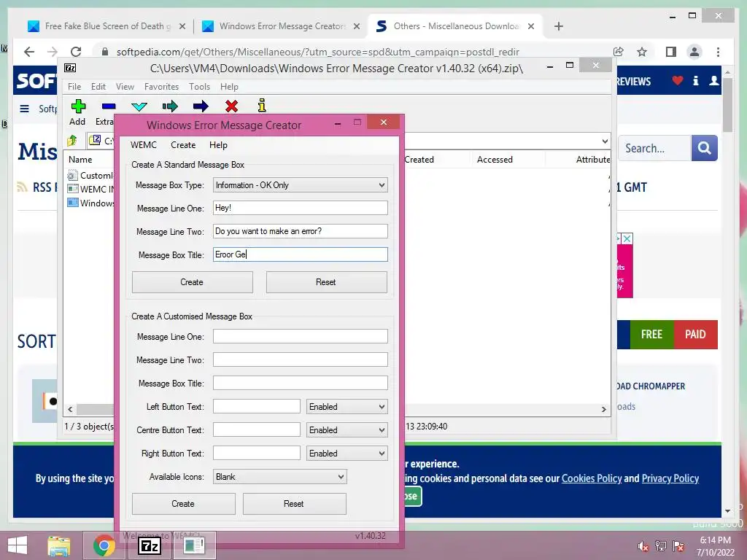The width and height of the screenshot is (747, 560).
Task: Click Right Button Text input field
Action: tap(256, 453)
